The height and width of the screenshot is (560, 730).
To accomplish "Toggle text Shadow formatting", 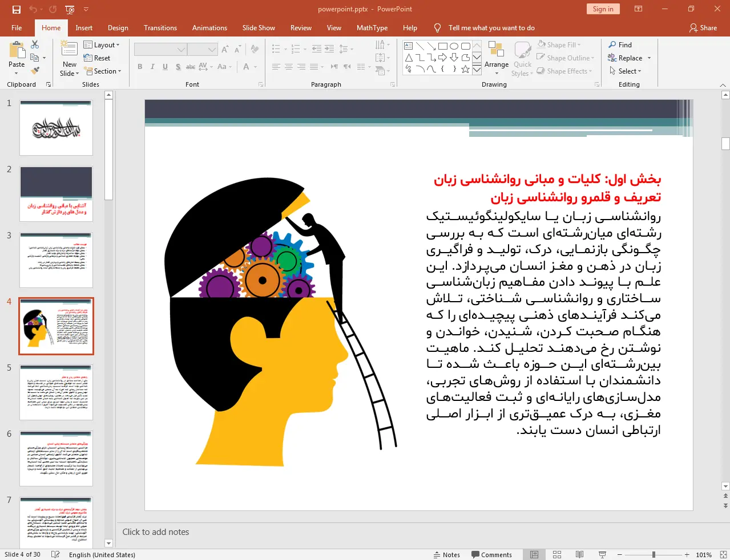I will coord(178,67).
